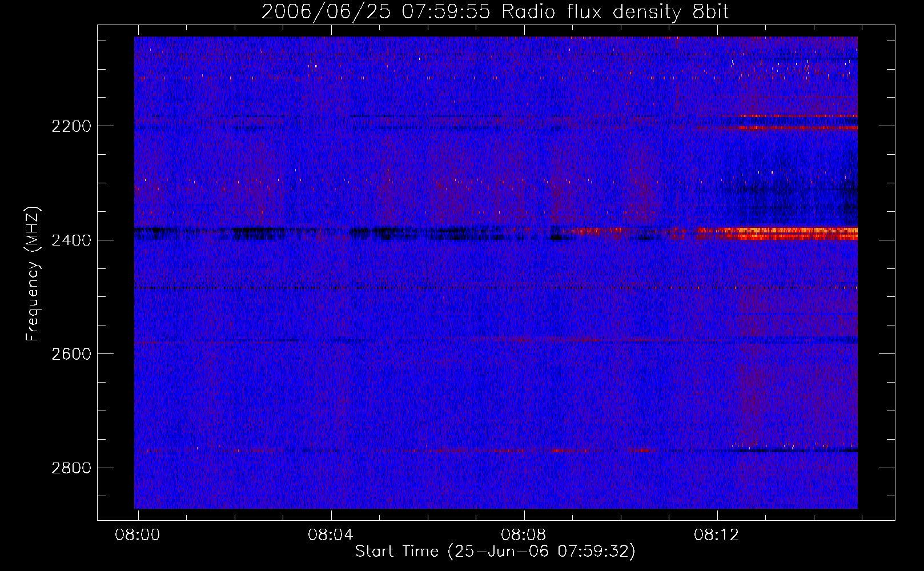924x571 pixels.
Task: Select the 2200 frequency tick label
Action: coord(71,126)
